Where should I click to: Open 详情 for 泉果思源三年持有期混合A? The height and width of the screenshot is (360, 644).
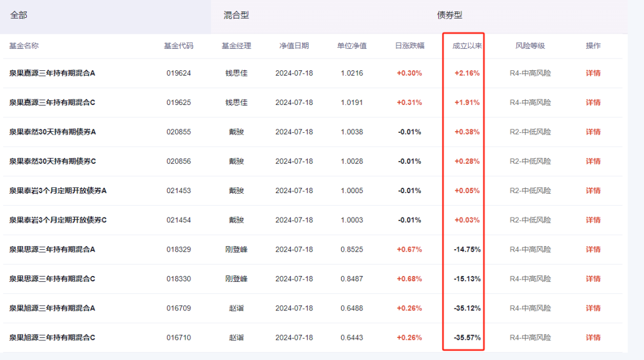coord(593,250)
